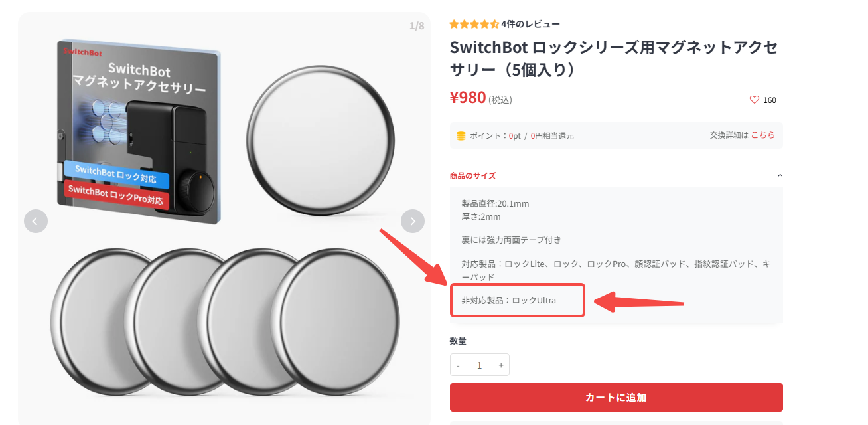Go to the previous product image
Screen dimensions: 868x425
pos(36,221)
